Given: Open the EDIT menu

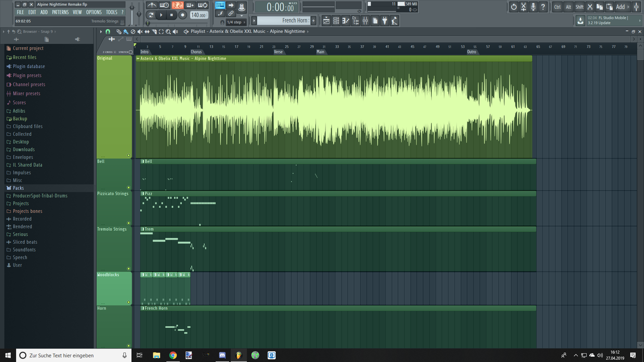Looking at the screenshot, I should (x=32, y=12).
